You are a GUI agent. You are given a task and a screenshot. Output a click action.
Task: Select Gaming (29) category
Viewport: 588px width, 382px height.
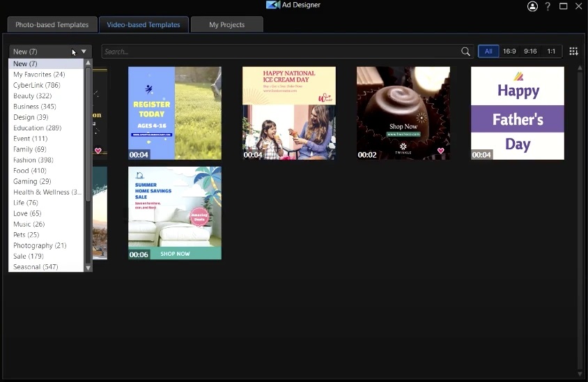pyautogui.click(x=46, y=181)
